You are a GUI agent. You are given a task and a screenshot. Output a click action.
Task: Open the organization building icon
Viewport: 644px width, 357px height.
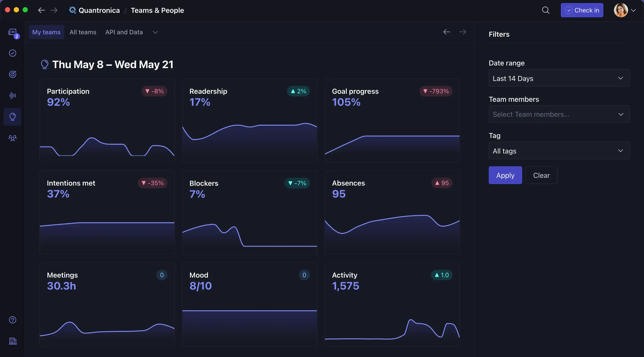pos(13,341)
